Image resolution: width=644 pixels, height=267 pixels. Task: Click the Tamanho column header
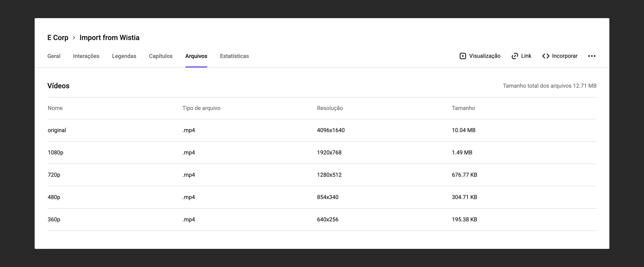coord(464,108)
